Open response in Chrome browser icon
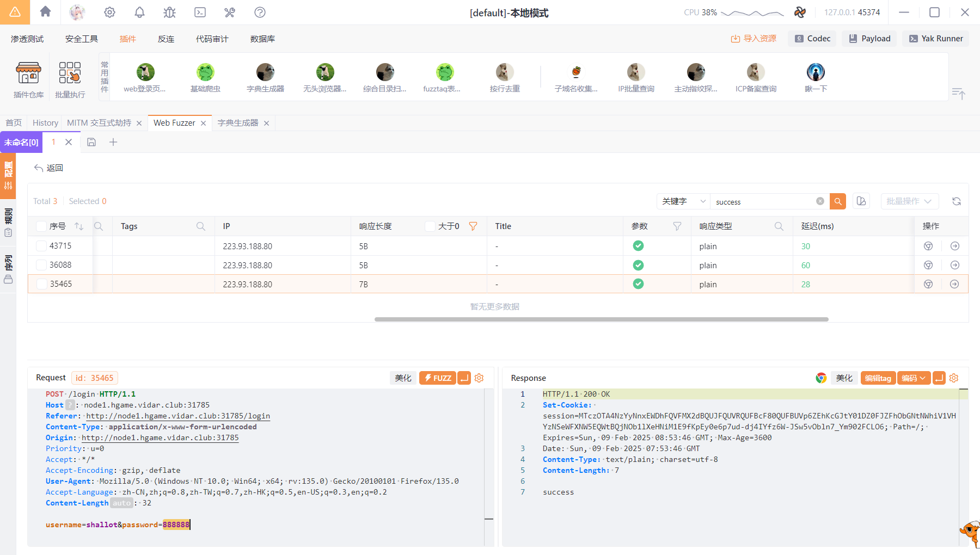Viewport: 980px width, 555px height. (821, 378)
